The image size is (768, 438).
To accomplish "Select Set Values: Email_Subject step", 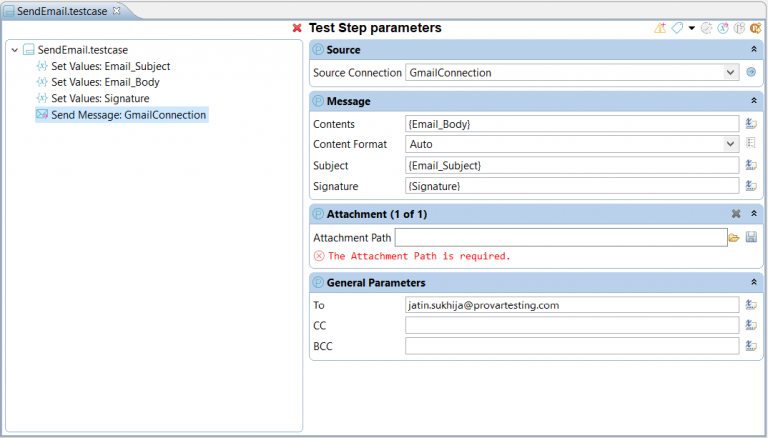I will pos(103,66).
